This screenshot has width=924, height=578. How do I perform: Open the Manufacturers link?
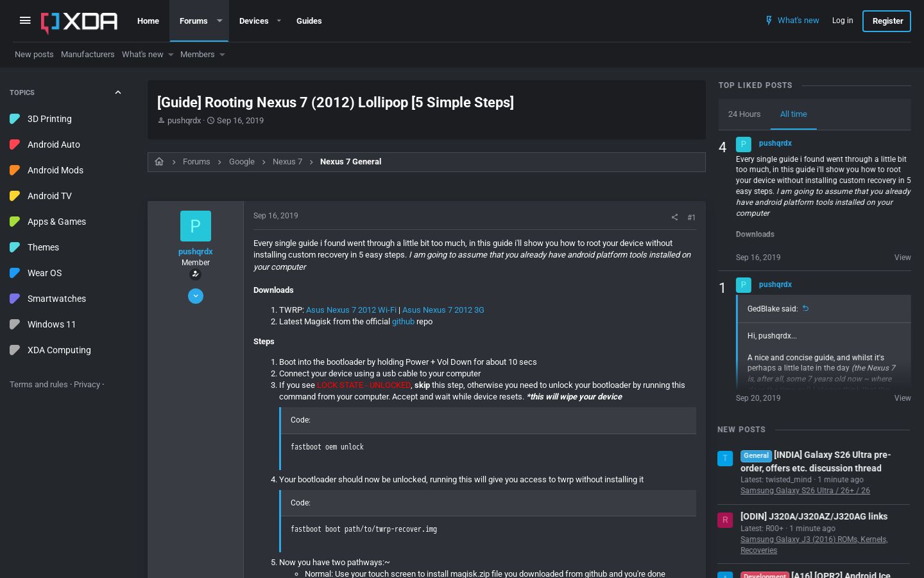[88, 55]
